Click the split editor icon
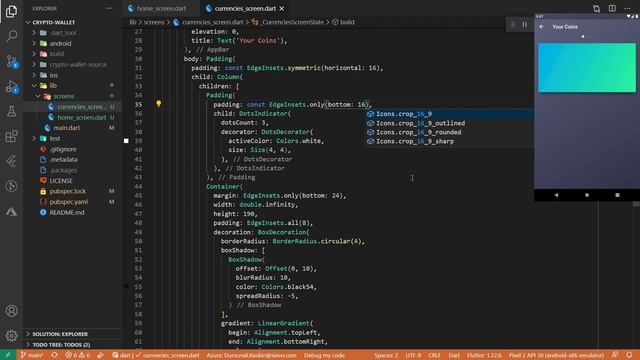 (612, 8)
